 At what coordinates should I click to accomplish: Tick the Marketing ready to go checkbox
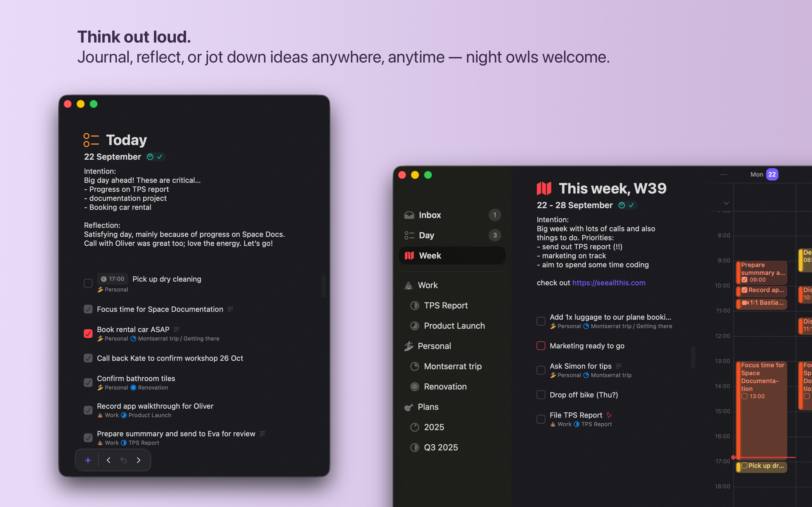tap(540, 346)
